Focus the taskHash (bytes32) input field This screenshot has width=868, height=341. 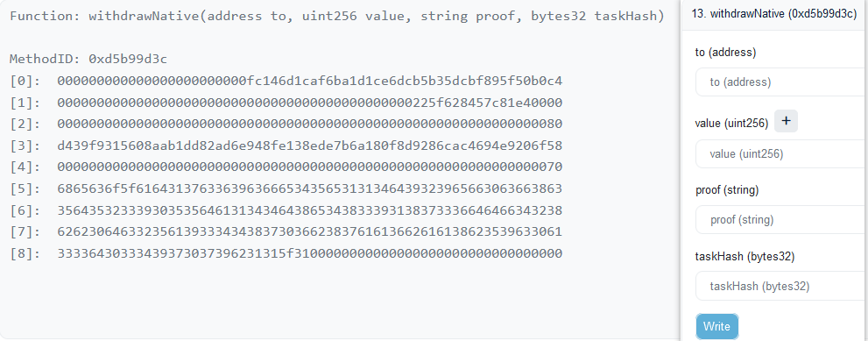(x=781, y=286)
